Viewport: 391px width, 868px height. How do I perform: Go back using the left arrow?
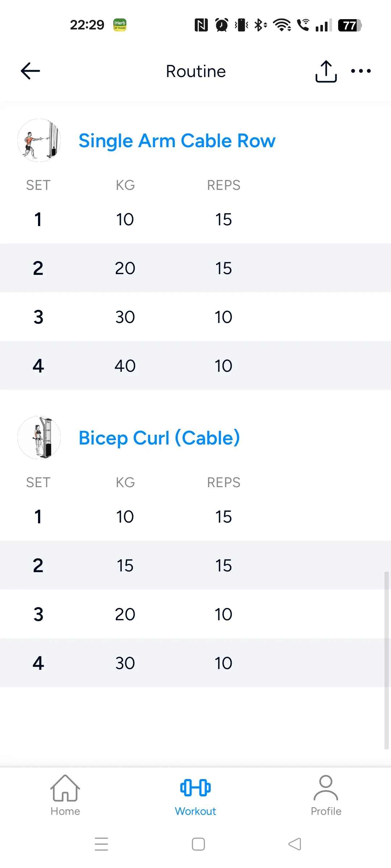tap(30, 71)
